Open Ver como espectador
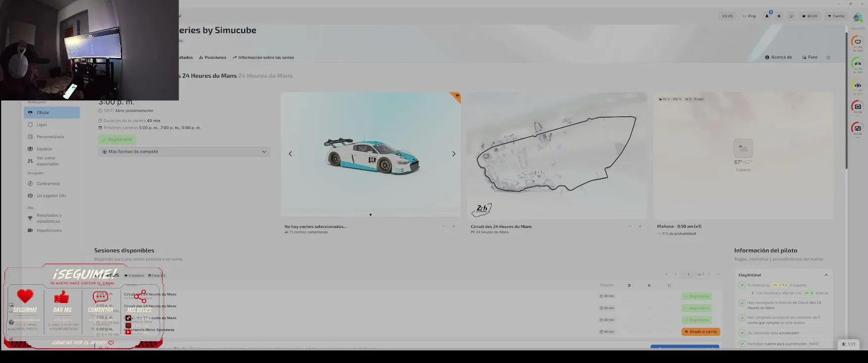 point(51,161)
